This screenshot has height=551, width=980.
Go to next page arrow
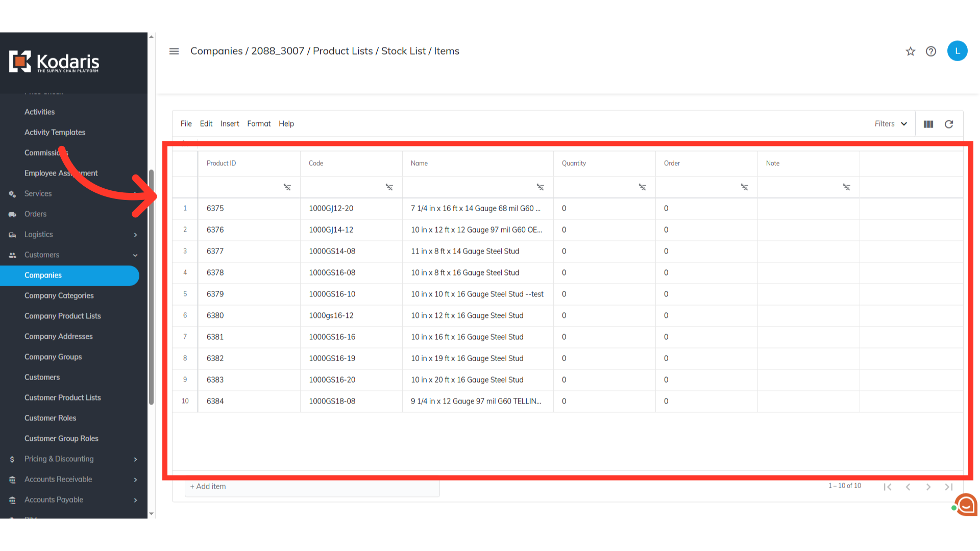click(x=928, y=487)
